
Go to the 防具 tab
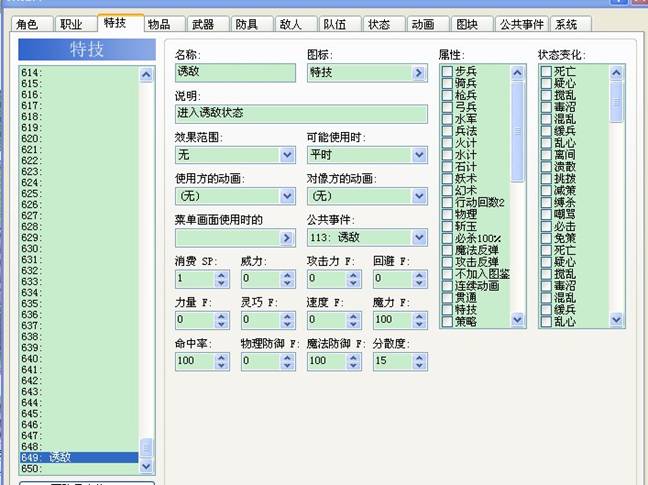252,24
